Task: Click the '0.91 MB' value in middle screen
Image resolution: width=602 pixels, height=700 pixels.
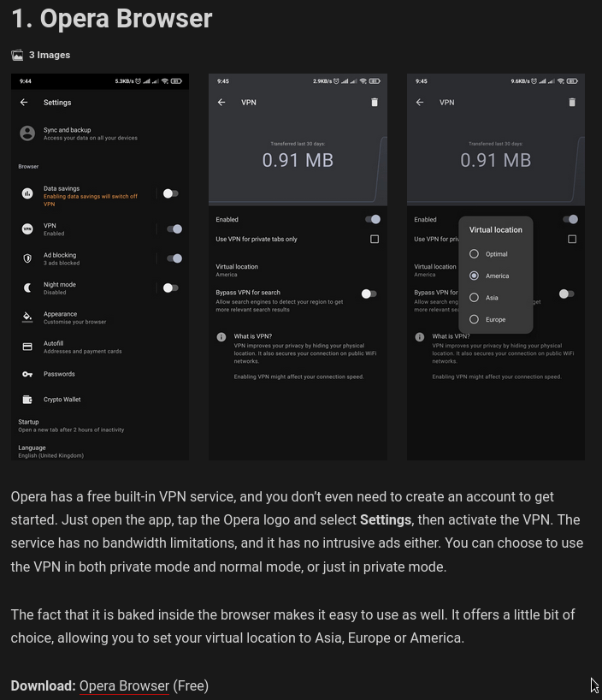Action: (298, 160)
